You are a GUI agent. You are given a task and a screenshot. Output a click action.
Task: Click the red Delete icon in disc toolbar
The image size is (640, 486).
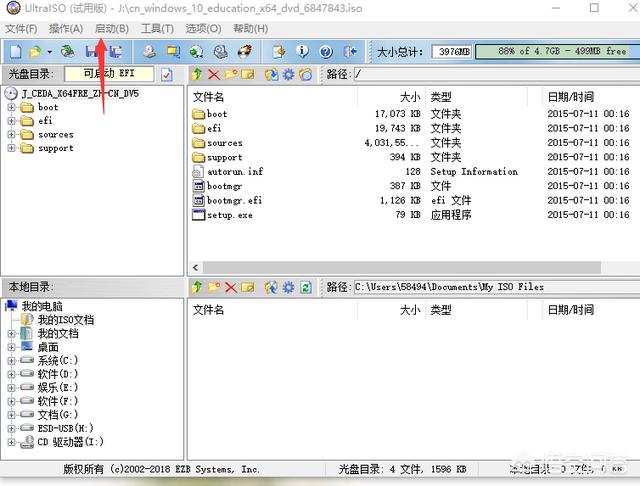pos(213,74)
